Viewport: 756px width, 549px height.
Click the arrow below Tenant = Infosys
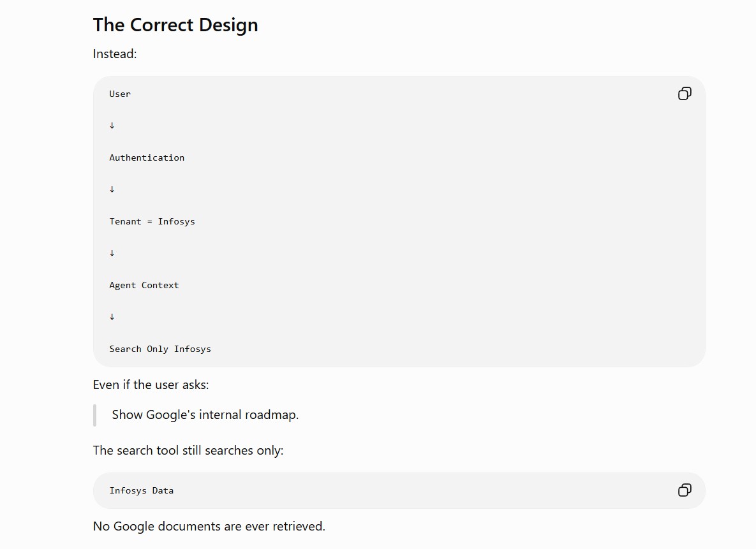(112, 253)
